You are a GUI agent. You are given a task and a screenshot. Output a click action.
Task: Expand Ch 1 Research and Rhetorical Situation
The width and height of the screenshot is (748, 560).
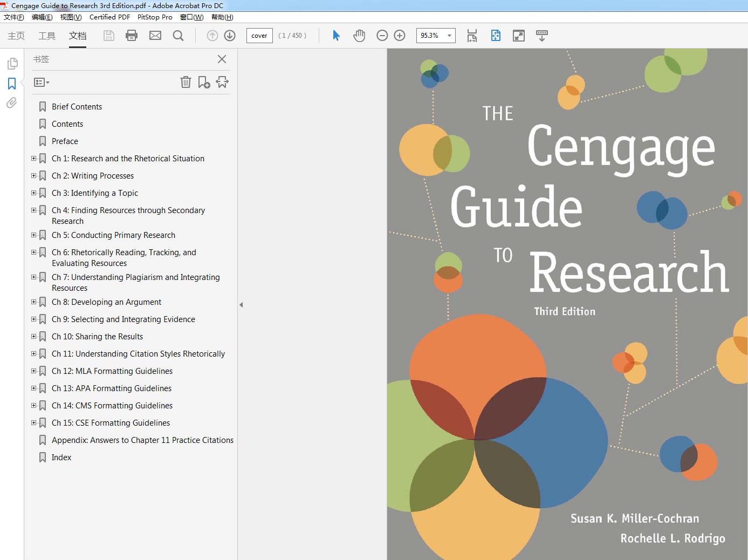coord(33,159)
